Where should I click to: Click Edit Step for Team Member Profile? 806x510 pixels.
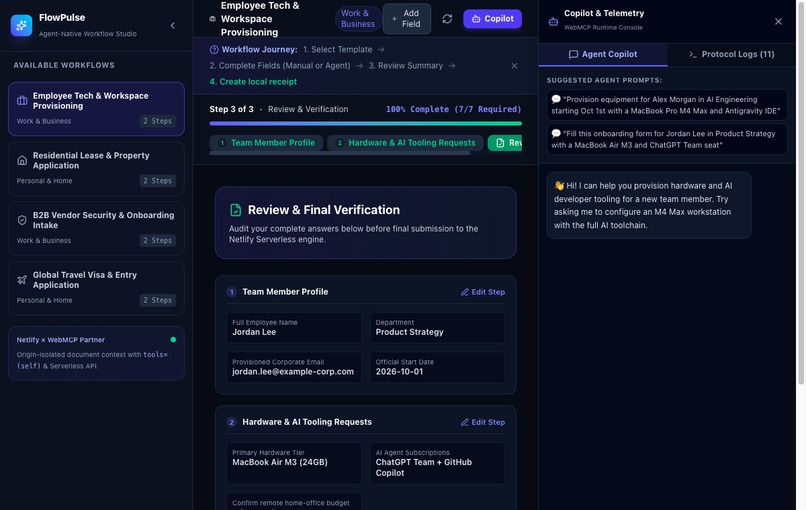coord(483,292)
